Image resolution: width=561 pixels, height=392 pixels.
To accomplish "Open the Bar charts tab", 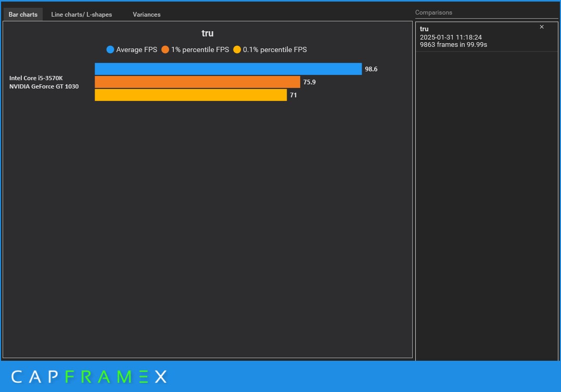I will (23, 15).
